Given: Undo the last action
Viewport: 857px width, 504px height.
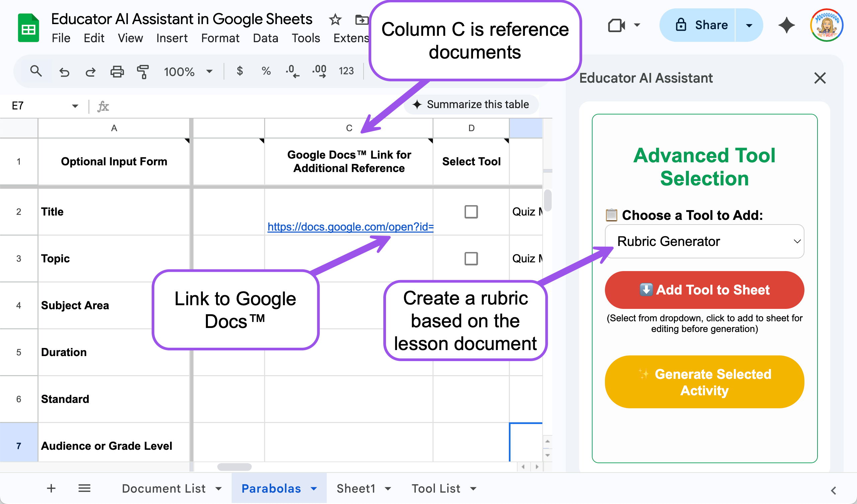Looking at the screenshot, I should pos(64,72).
